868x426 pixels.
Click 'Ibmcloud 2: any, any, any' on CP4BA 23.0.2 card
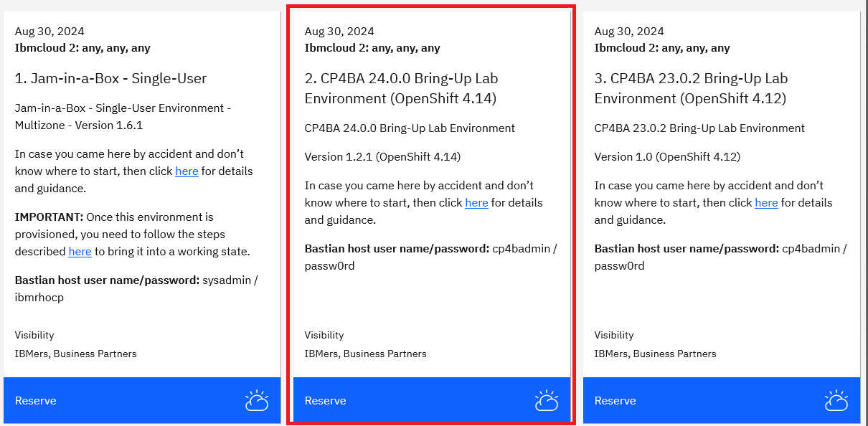[662, 48]
